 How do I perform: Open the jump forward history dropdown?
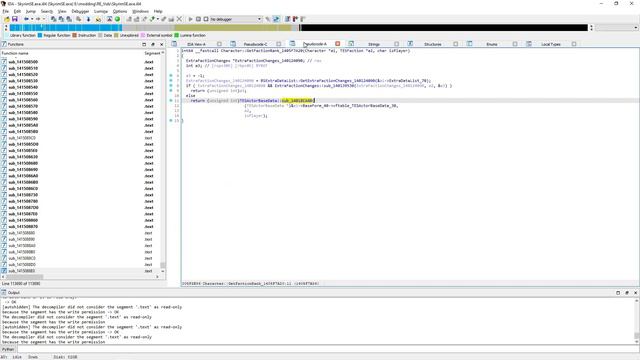click(43, 19)
